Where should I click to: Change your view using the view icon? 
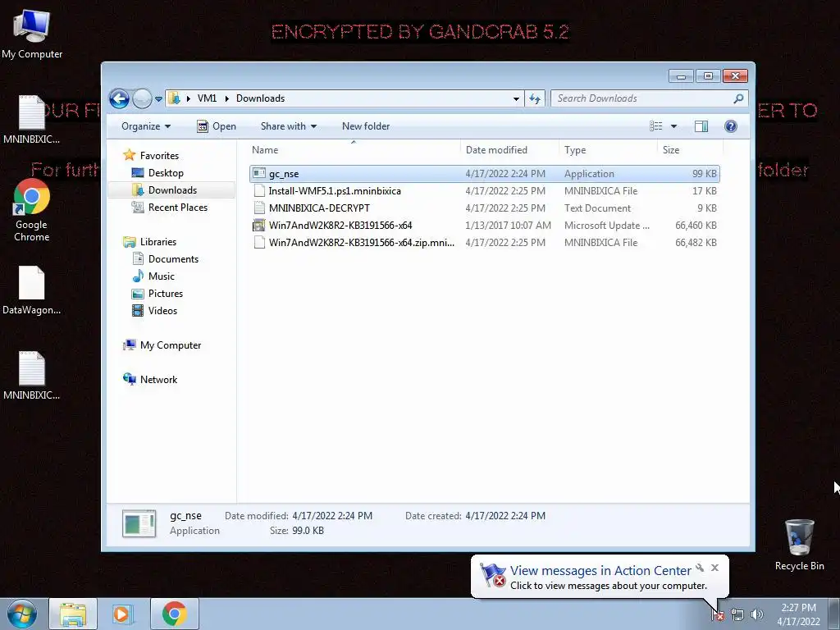[655, 126]
